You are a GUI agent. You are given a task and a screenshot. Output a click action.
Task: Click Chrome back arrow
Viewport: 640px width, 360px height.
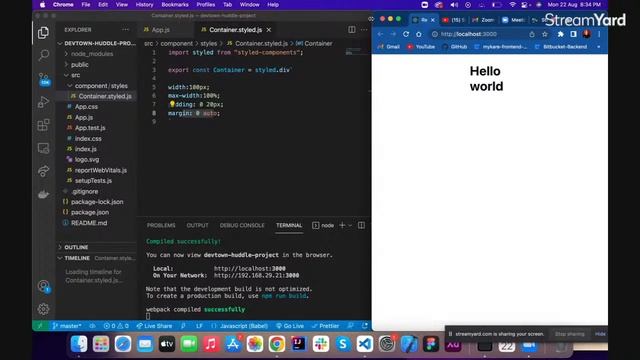pos(380,34)
